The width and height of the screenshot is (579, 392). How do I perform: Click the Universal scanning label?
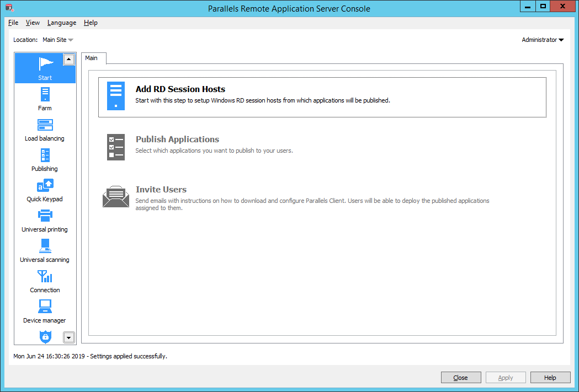tap(45, 260)
